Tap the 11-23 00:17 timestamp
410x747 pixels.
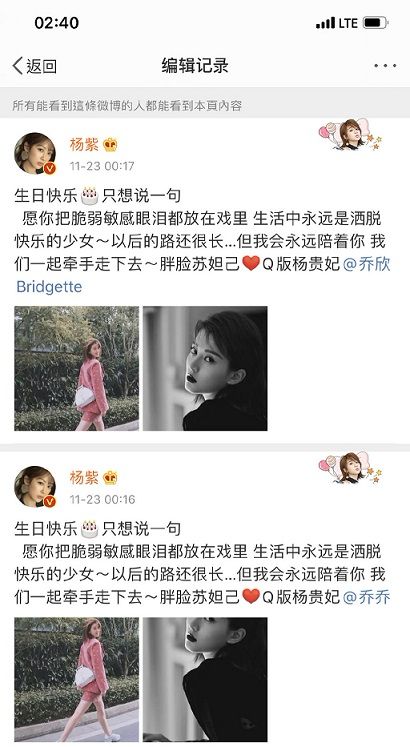pyautogui.click(x=102, y=166)
